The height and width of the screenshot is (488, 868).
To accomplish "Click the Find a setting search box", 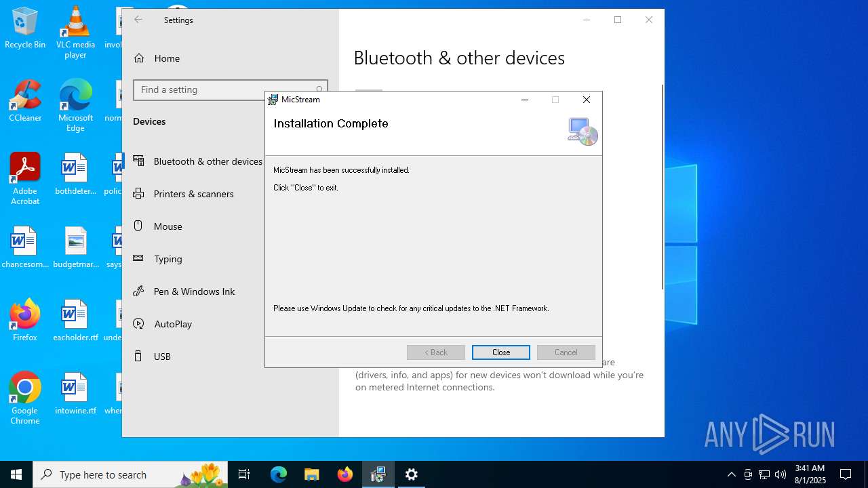I will [x=231, y=89].
